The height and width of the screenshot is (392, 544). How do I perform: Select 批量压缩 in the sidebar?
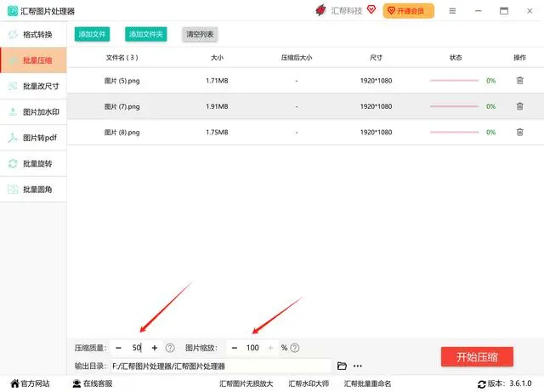pyautogui.click(x=33, y=60)
